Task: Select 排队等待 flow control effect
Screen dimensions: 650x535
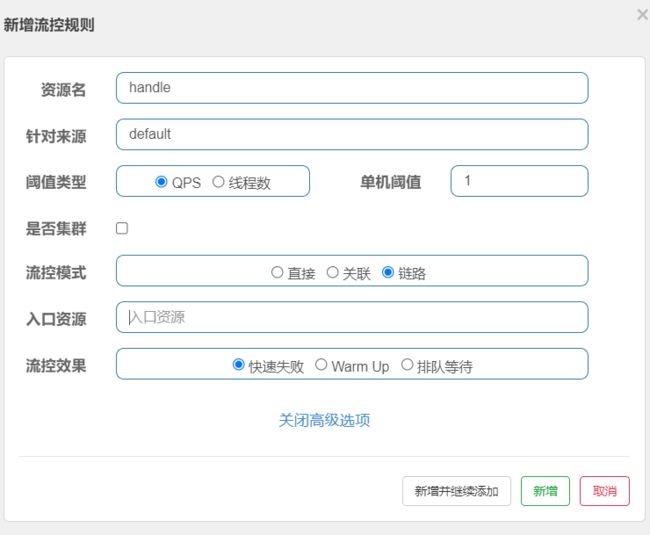Action: tap(407, 365)
